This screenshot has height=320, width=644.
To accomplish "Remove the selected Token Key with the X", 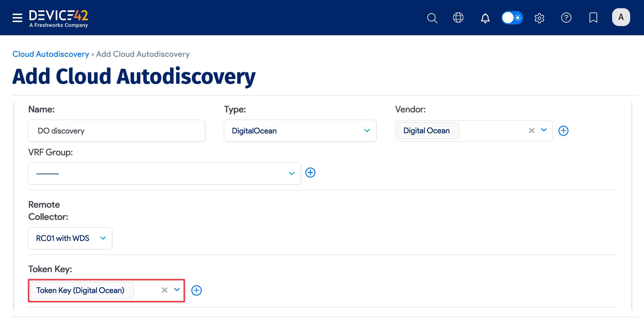I will [x=164, y=290].
